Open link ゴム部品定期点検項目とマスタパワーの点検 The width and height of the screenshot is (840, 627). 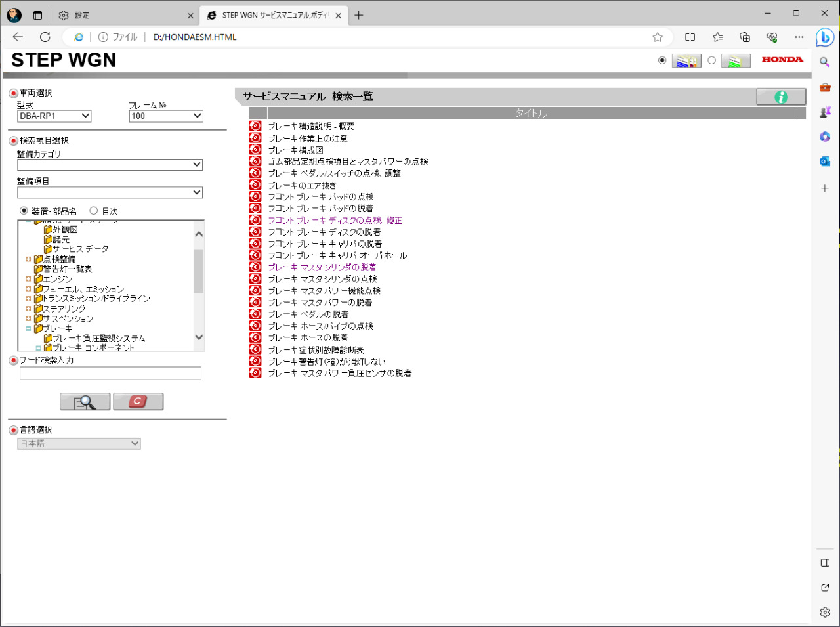[x=348, y=162]
